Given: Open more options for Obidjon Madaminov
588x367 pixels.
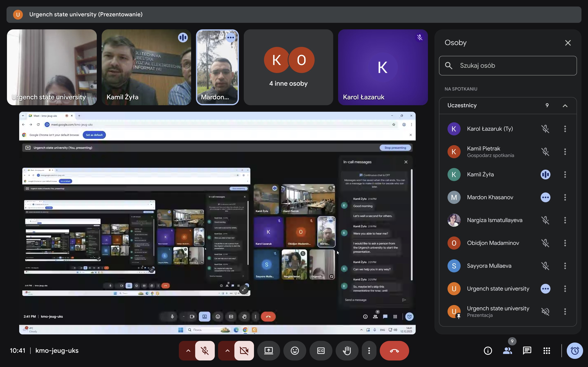Looking at the screenshot, I should (565, 243).
